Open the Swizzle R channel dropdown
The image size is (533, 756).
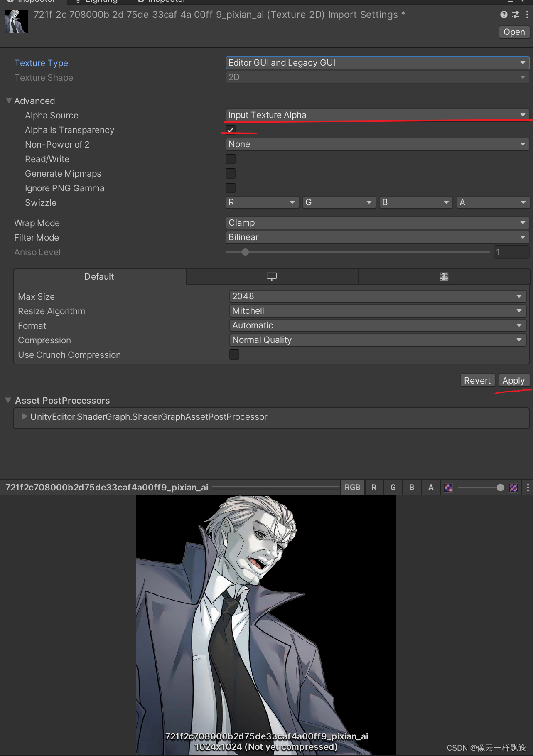coord(262,202)
